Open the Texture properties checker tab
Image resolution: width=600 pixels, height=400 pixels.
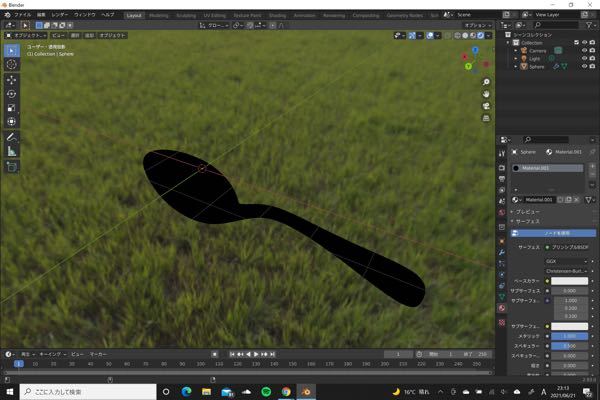coord(502,323)
